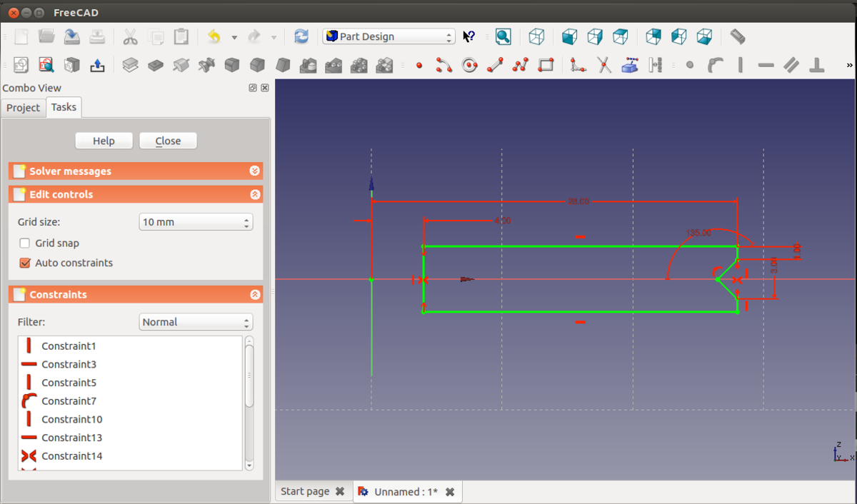Select Constraint7 in the constraints list
This screenshot has width=857, height=504.
pos(69,401)
